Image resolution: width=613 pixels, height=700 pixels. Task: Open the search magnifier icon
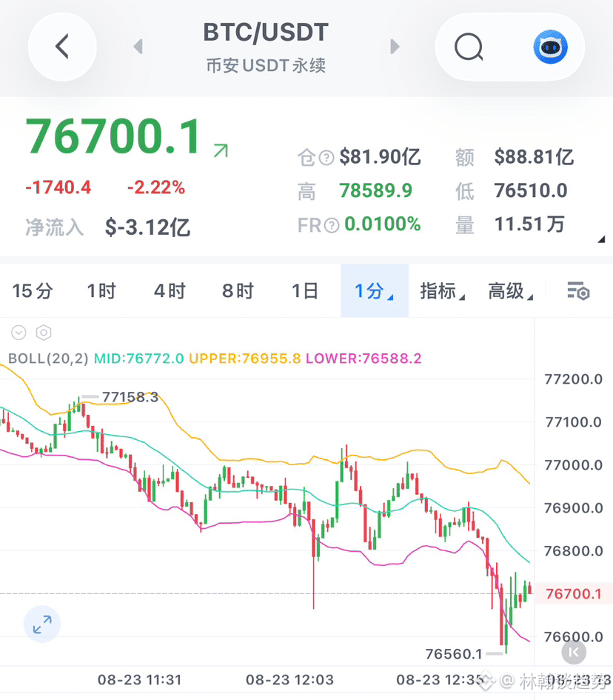tap(469, 47)
